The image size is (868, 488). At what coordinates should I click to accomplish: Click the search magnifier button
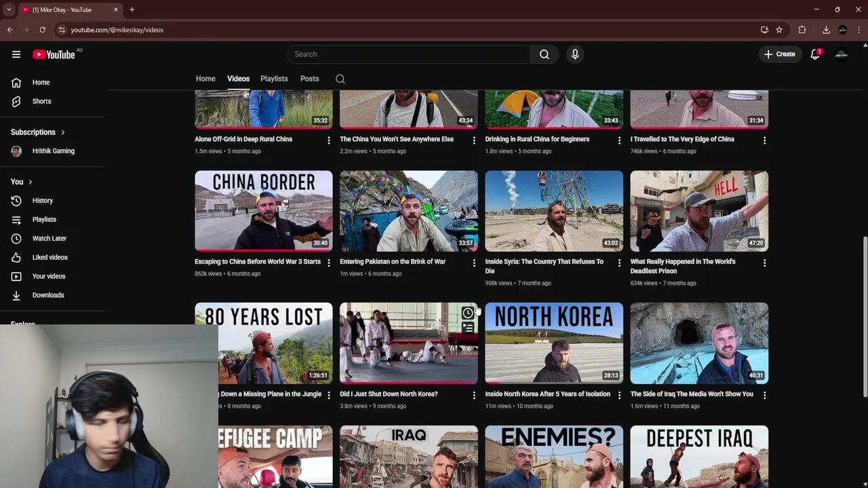click(544, 54)
